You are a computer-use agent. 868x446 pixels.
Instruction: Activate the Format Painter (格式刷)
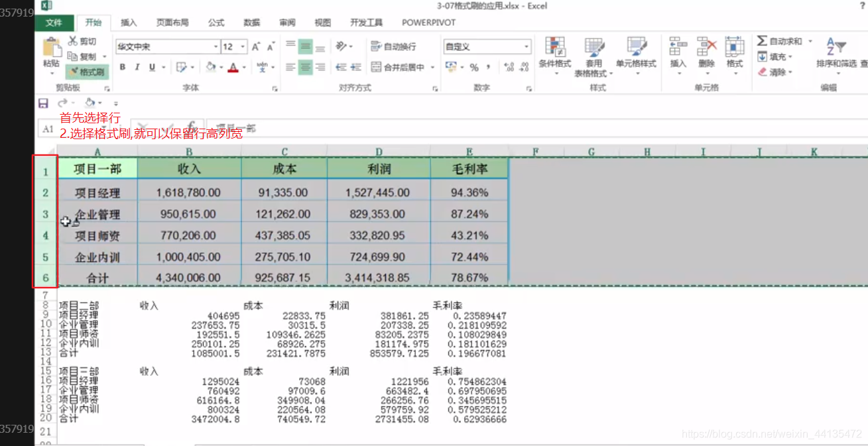88,72
